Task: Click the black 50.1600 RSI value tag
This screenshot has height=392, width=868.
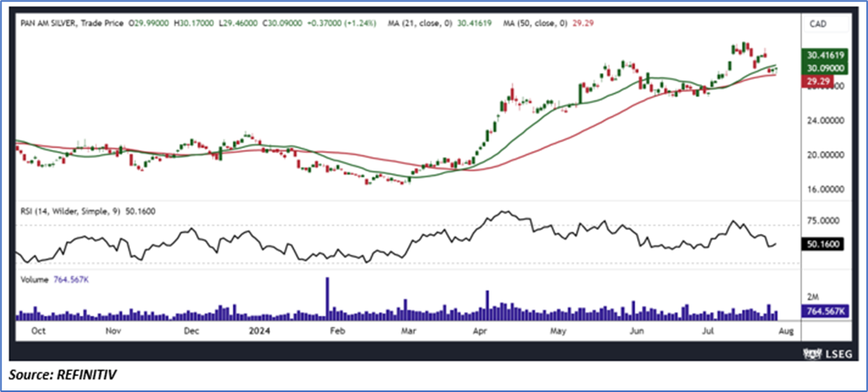Action: pos(823,244)
